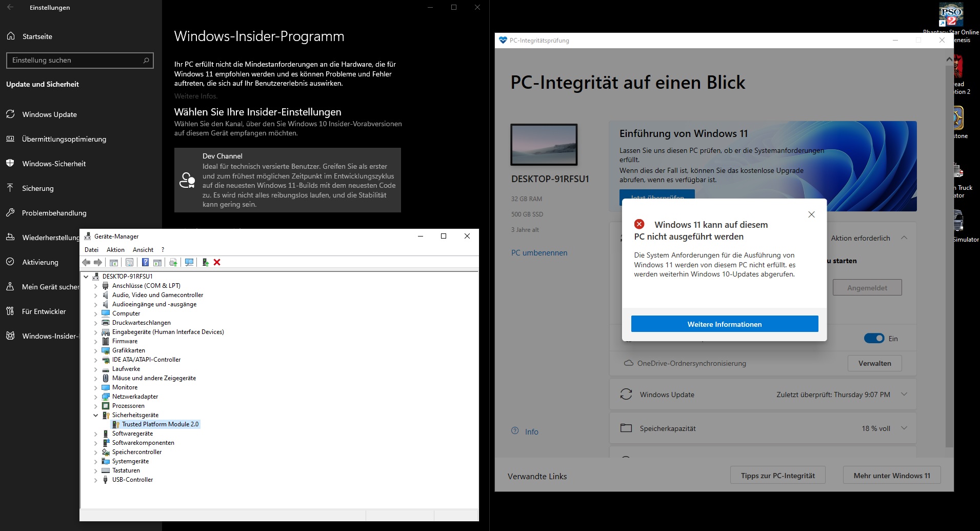Select the Druckwarteschlangen tree item
The width and height of the screenshot is (980, 531).
(141, 323)
